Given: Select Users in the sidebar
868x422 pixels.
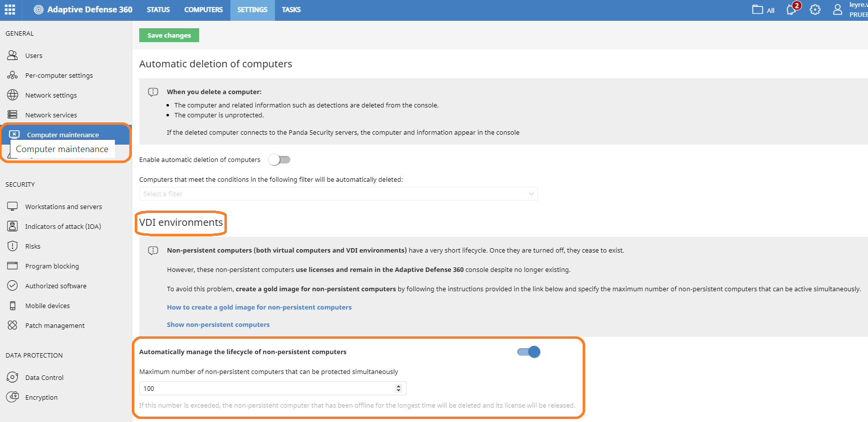Looking at the screenshot, I should pyautogui.click(x=34, y=55).
